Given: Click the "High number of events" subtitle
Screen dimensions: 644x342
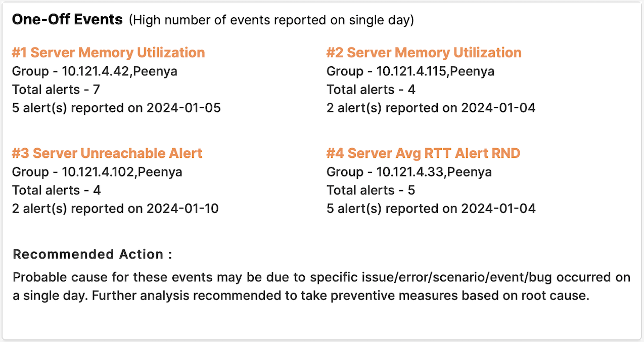Looking at the screenshot, I should pos(271,20).
